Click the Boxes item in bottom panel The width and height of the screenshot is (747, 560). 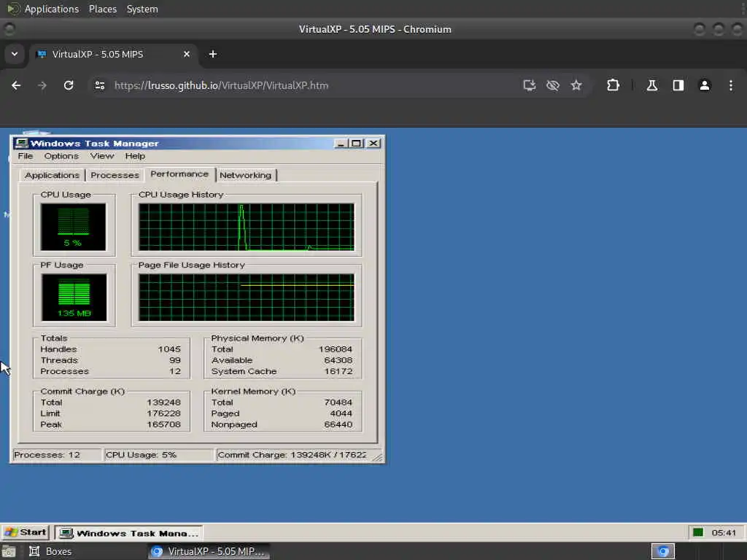tap(51, 551)
